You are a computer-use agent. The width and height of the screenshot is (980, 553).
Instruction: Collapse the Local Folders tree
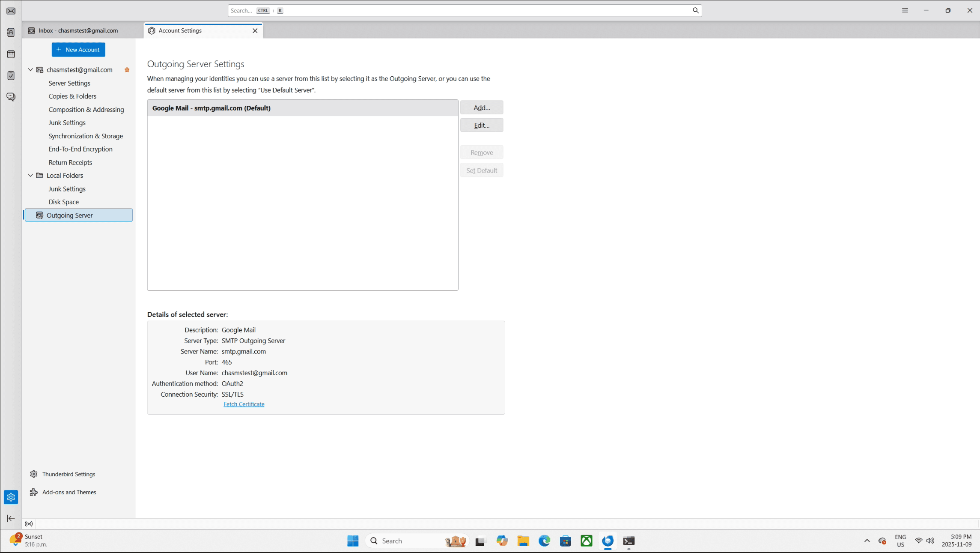pyautogui.click(x=30, y=176)
